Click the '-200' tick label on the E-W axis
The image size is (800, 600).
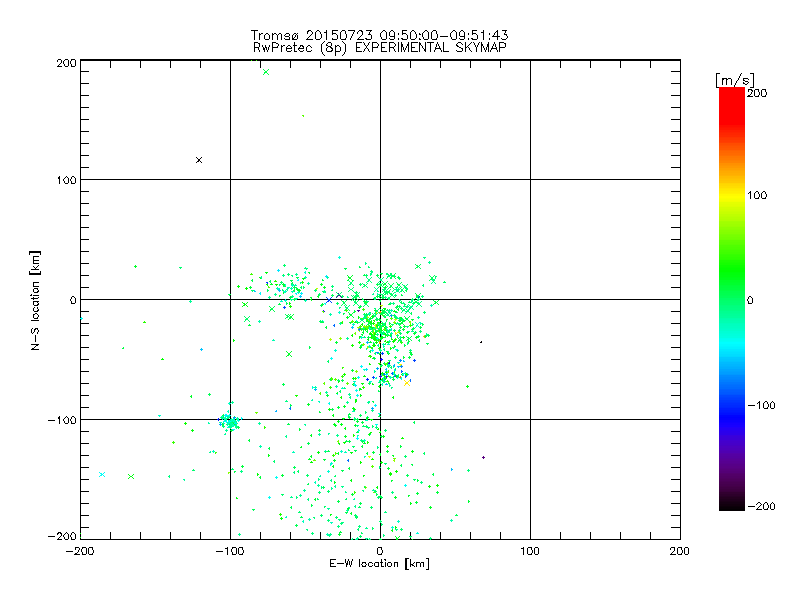tap(80, 551)
